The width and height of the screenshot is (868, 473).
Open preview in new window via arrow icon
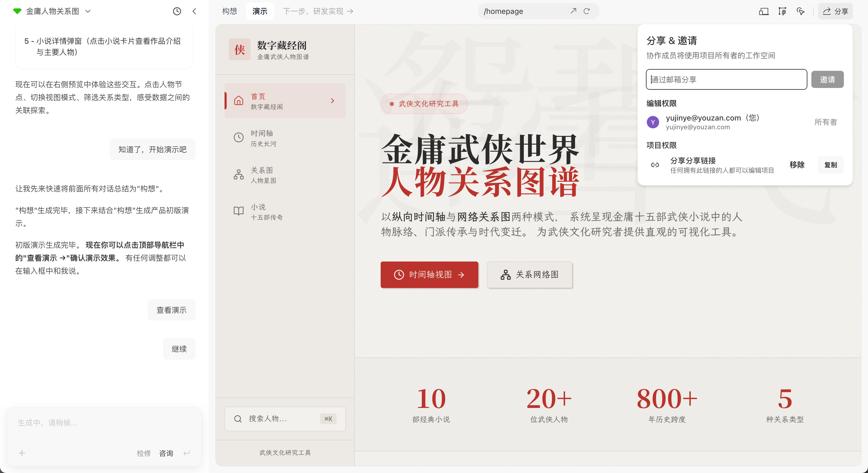click(573, 11)
